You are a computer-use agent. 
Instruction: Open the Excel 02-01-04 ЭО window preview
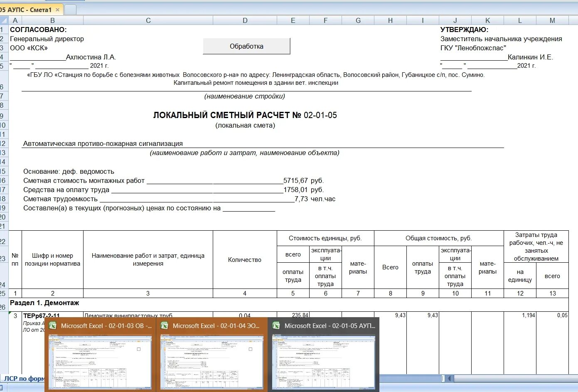coord(212,354)
